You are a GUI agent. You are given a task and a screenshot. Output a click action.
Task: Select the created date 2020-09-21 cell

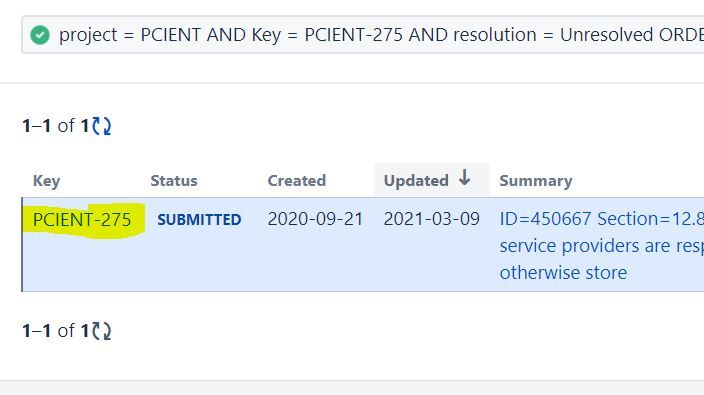(315, 219)
